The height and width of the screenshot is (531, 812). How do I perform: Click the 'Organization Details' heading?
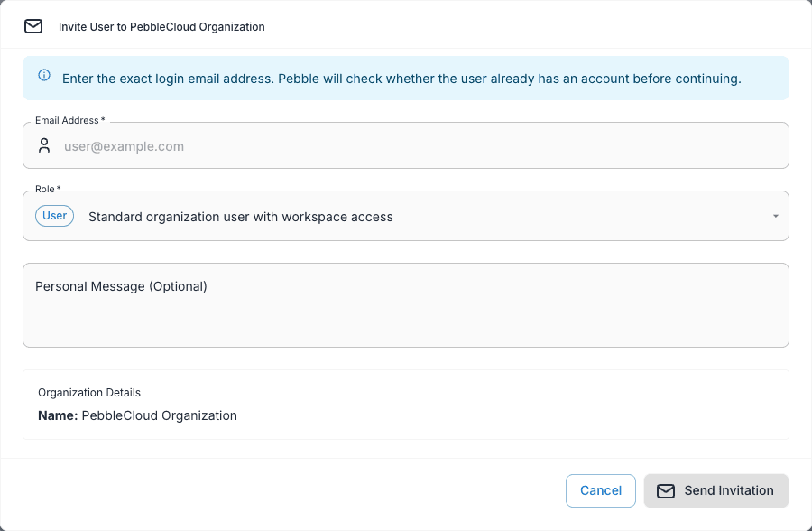[x=89, y=393]
